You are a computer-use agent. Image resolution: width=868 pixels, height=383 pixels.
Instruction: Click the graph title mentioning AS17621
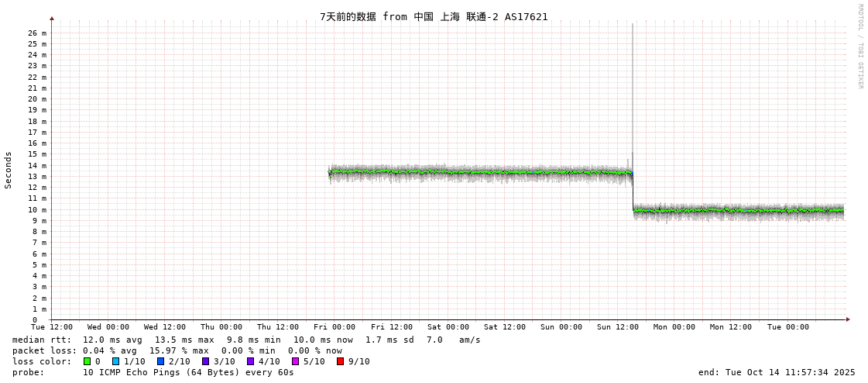click(x=434, y=16)
